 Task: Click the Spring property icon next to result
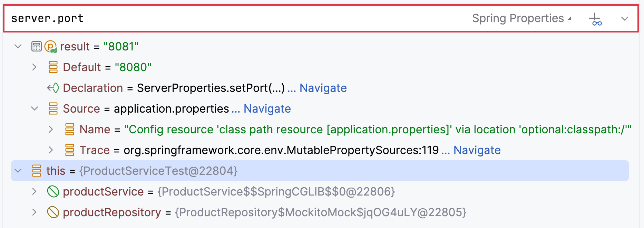click(51, 46)
